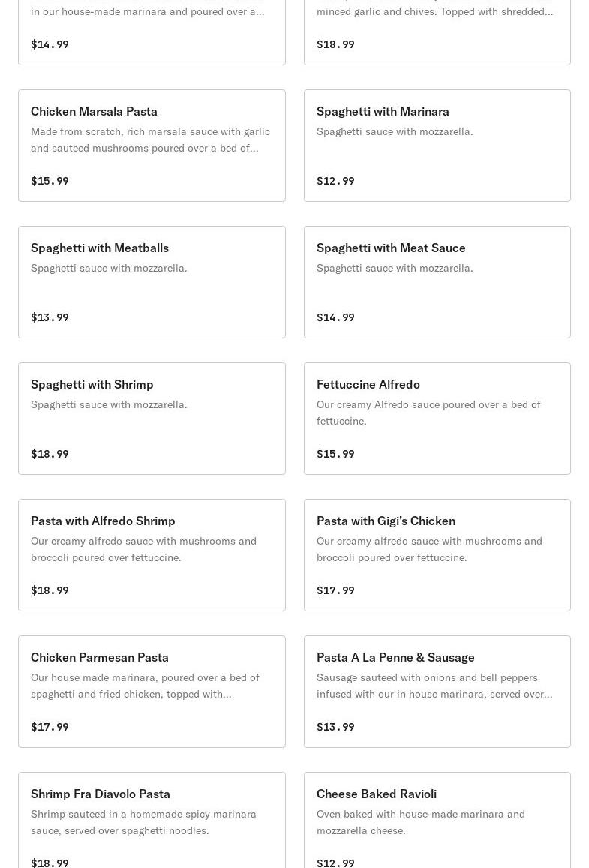The width and height of the screenshot is (589, 868).
Task: Click the $13.99 price of Spaghetti with Meatballs
Action: (50, 317)
